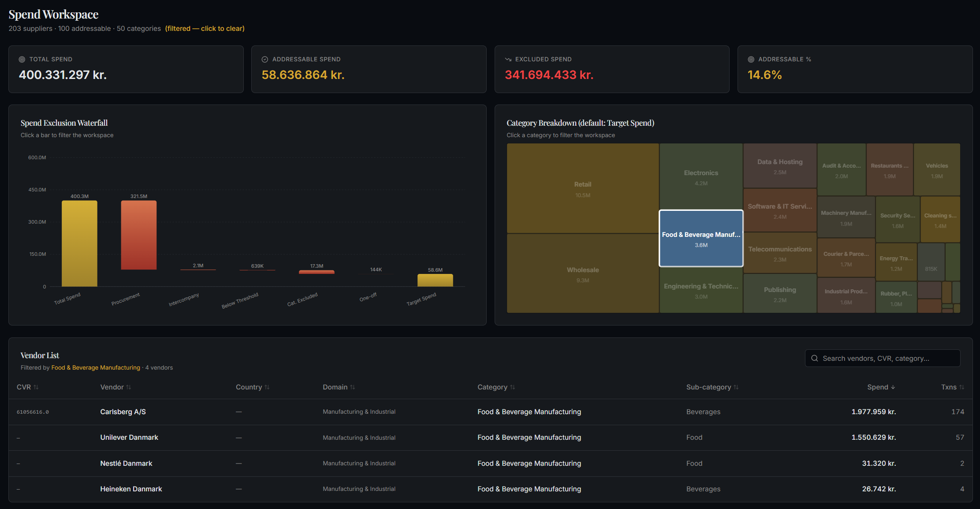Sort by Txns column arrows icon
980x509 pixels.
coord(962,387)
